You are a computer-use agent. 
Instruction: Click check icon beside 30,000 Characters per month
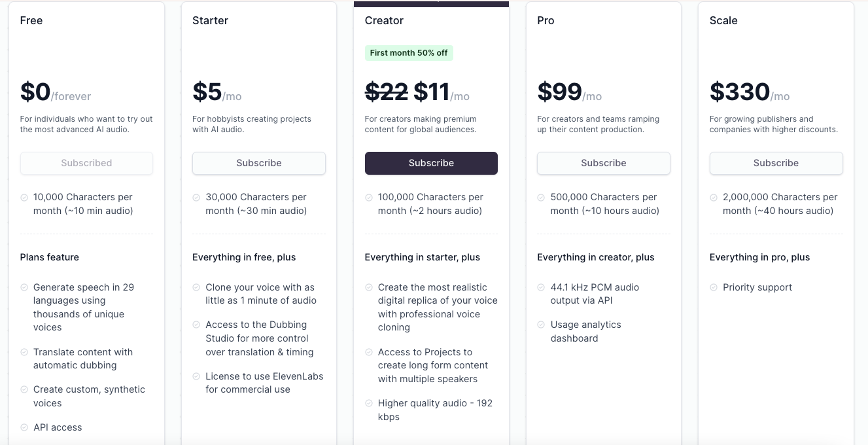[196, 197]
